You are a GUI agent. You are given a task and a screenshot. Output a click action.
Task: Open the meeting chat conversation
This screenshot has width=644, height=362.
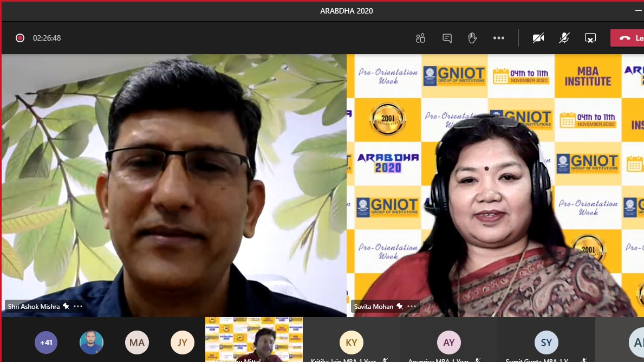(447, 38)
